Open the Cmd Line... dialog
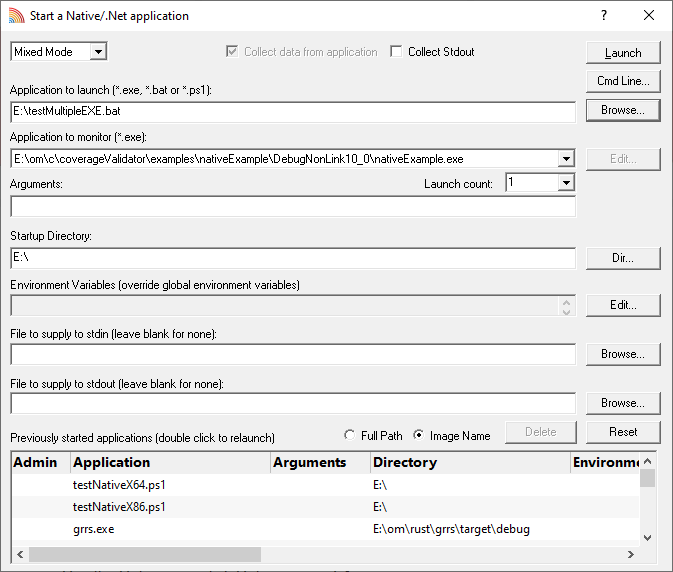 pos(623,81)
